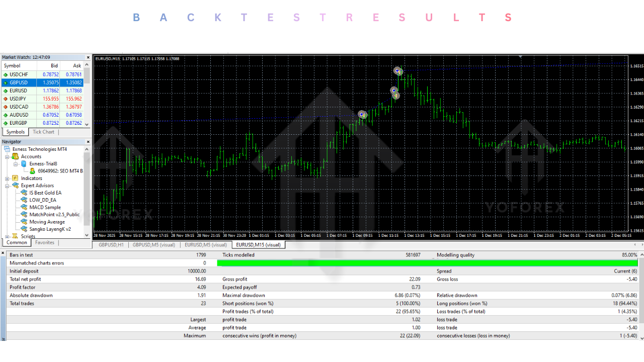Select Sangko LayengK v2 in Navigator

tap(50, 229)
